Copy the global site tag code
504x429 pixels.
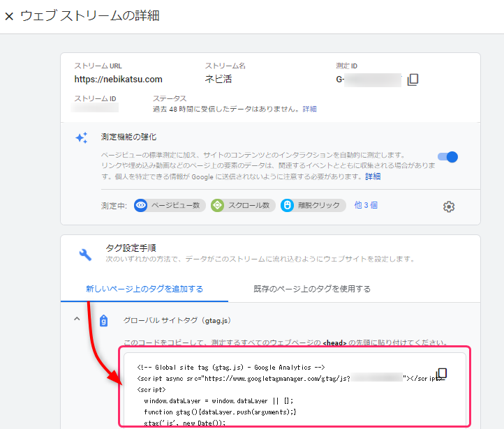point(441,373)
